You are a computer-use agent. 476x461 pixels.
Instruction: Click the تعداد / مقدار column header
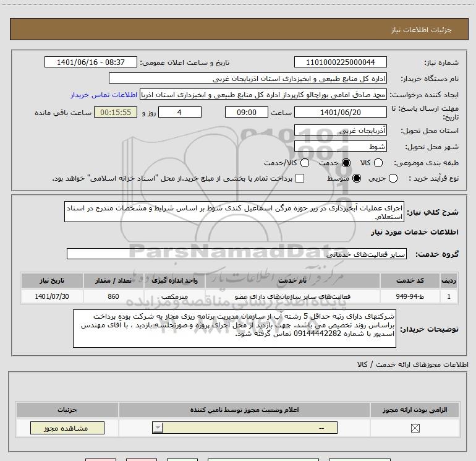pos(113,280)
